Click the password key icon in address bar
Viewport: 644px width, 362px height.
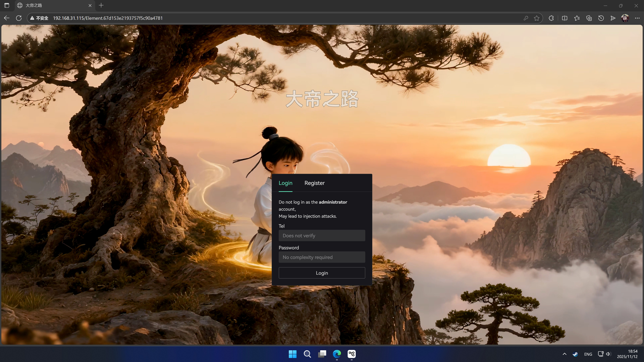coord(526,18)
